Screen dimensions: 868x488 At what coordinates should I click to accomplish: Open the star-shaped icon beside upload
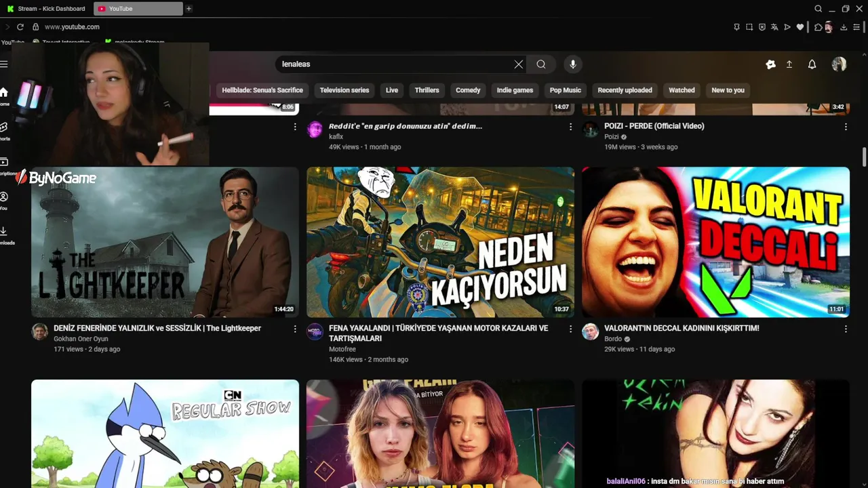pyautogui.click(x=770, y=64)
